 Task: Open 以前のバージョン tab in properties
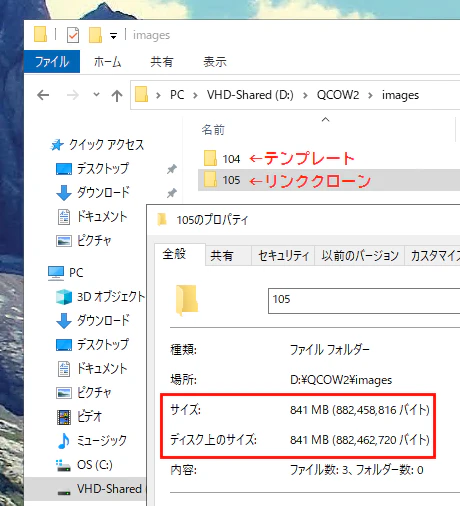pos(360,256)
